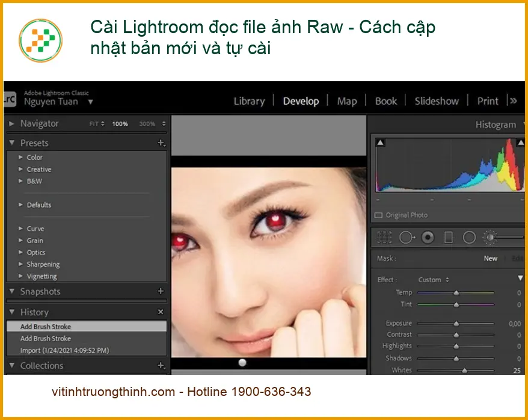Click the histogram graph
This screenshot has height=420, width=528.
[x=450, y=165]
